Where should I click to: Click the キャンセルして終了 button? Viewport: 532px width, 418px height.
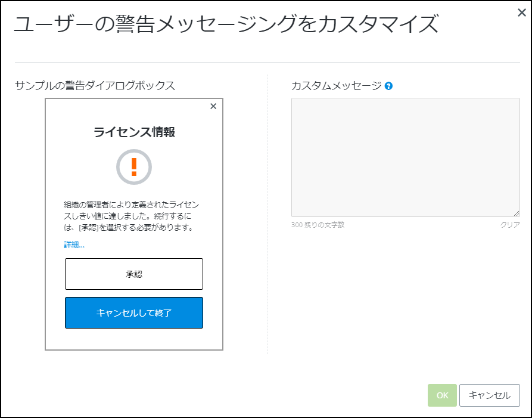134,312
